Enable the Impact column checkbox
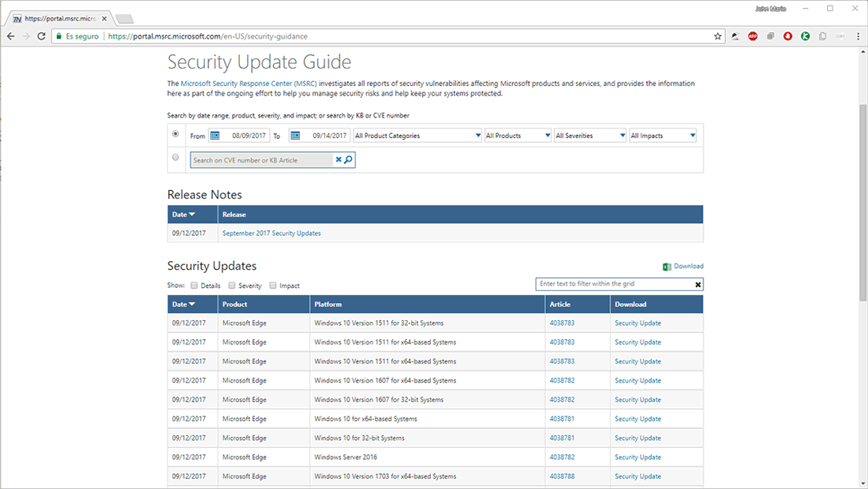868x489 pixels. (x=273, y=286)
